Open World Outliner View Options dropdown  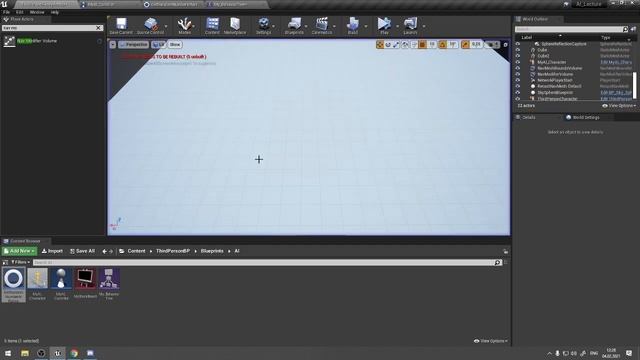click(x=619, y=106)
